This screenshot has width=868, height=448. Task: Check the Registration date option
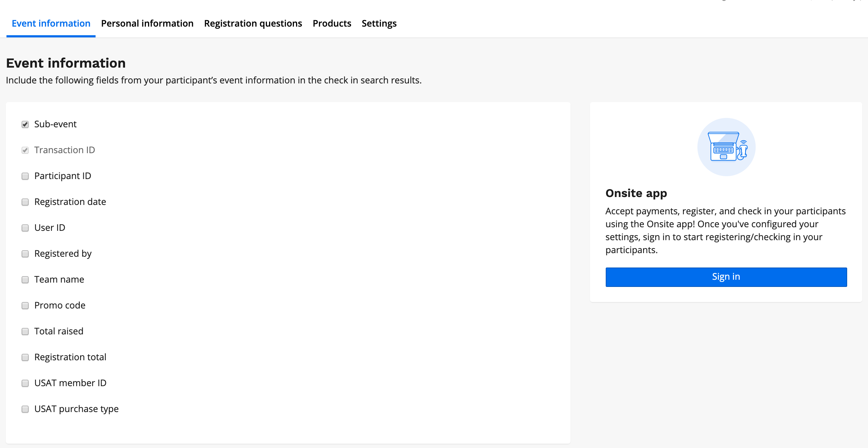pos(25,202)
